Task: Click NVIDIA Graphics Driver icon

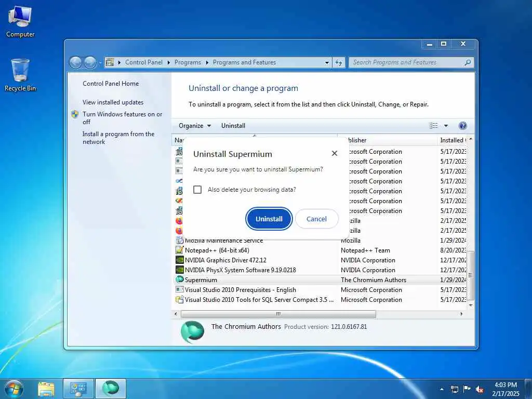Action: tap(179, 260)
